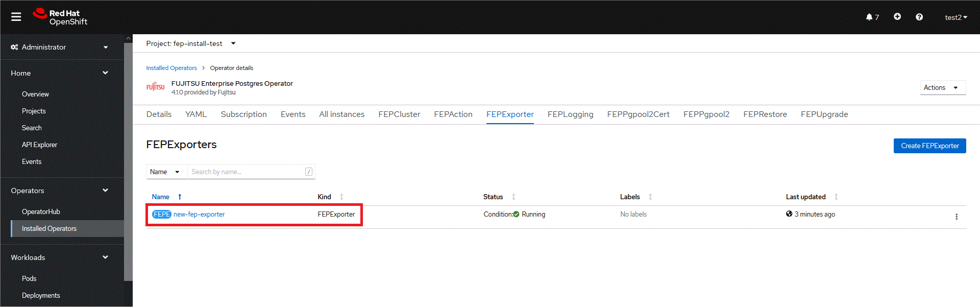Sort by the Name column arrow
Viewport: 980px width, 307px height.
180,197
